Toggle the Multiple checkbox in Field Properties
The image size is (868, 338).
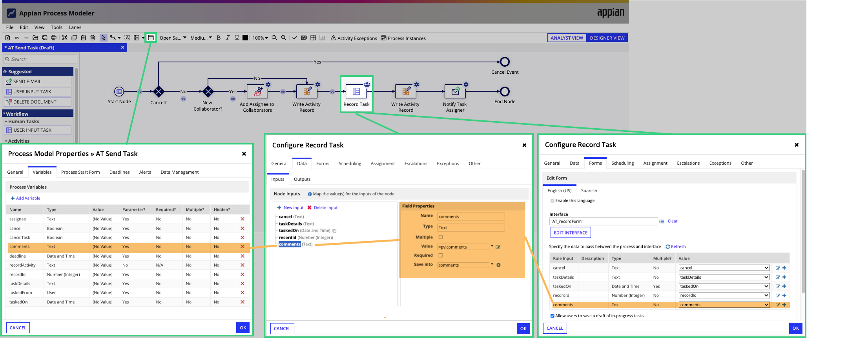click(441, 237)
